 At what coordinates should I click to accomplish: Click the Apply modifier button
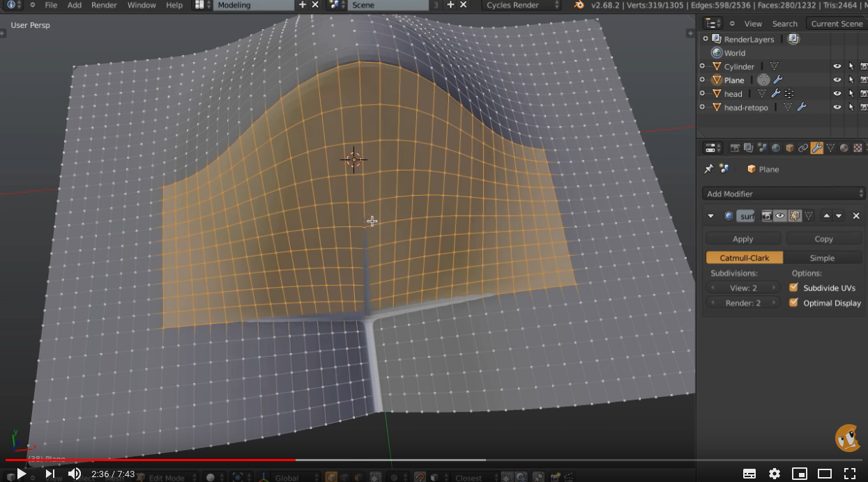click(x=742, y=238)
